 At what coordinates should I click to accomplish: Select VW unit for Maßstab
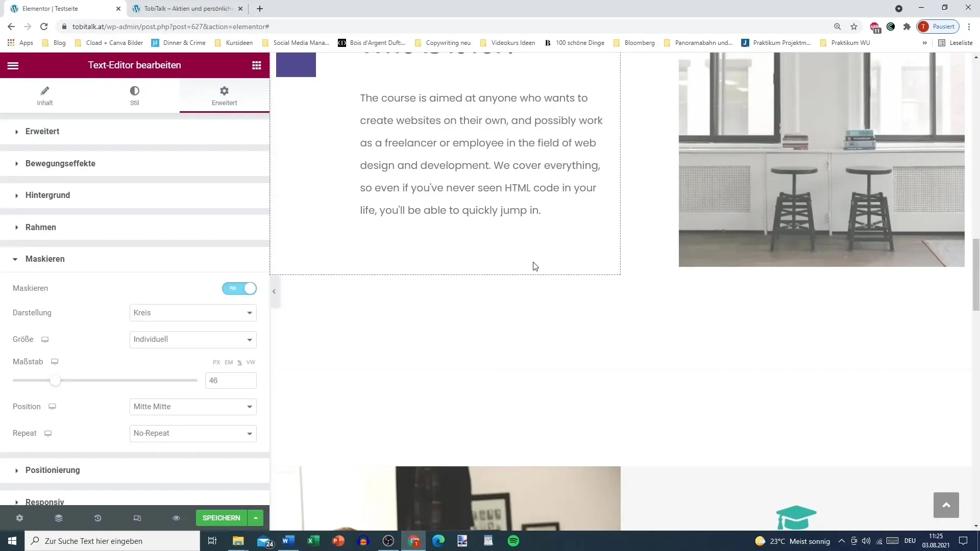251,362
